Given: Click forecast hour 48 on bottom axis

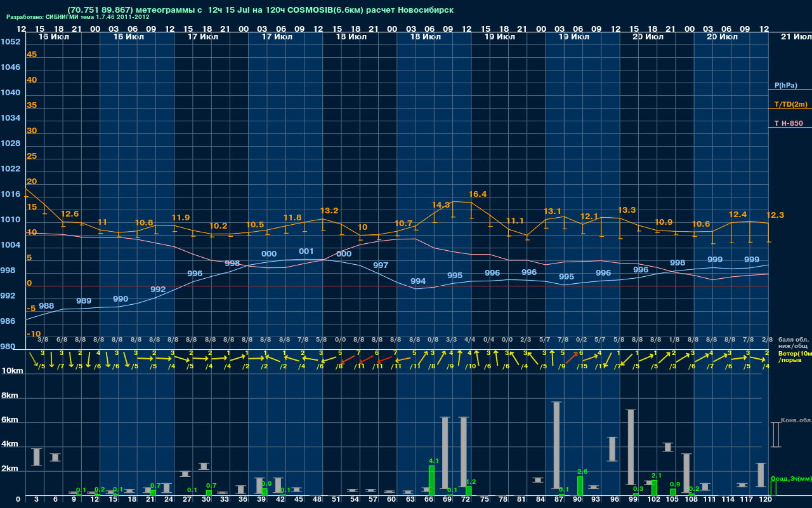Looking at the screenshot, I should click(x=317, y=500).
